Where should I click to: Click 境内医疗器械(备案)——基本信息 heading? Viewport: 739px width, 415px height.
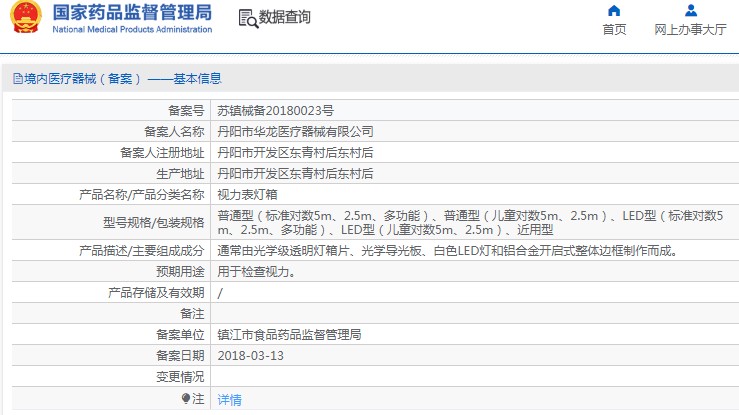point(123,79)
